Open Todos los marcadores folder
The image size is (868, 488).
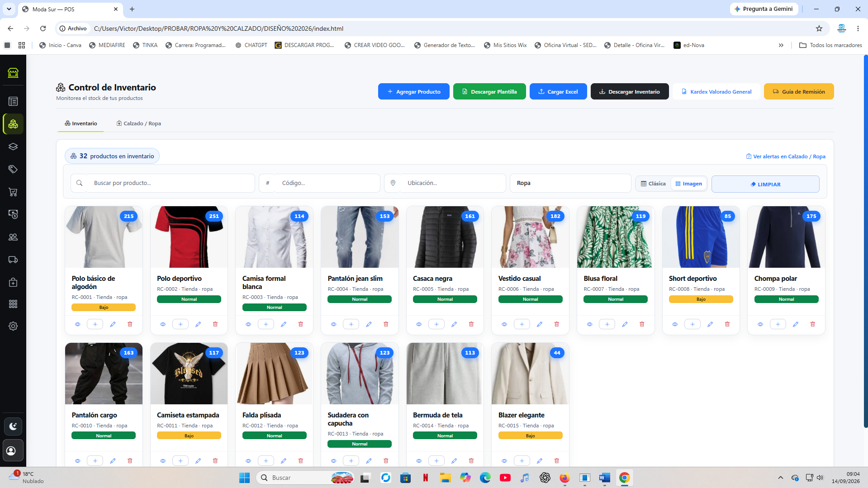point(830,45)
